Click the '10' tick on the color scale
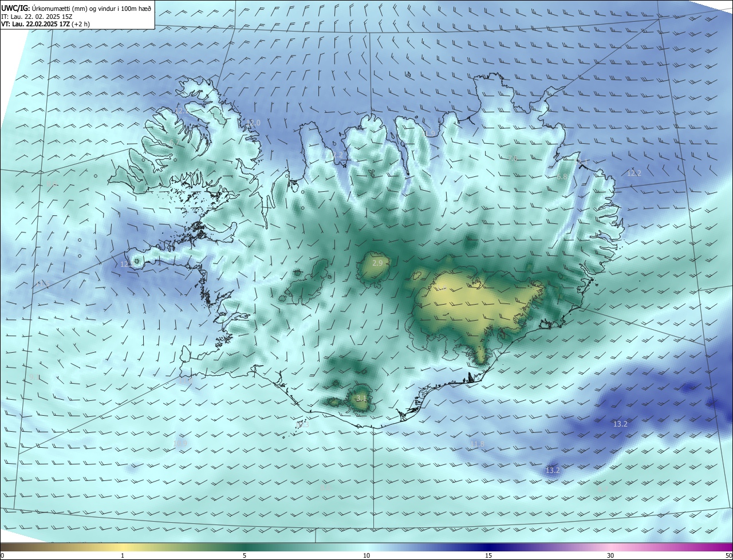 366,555
